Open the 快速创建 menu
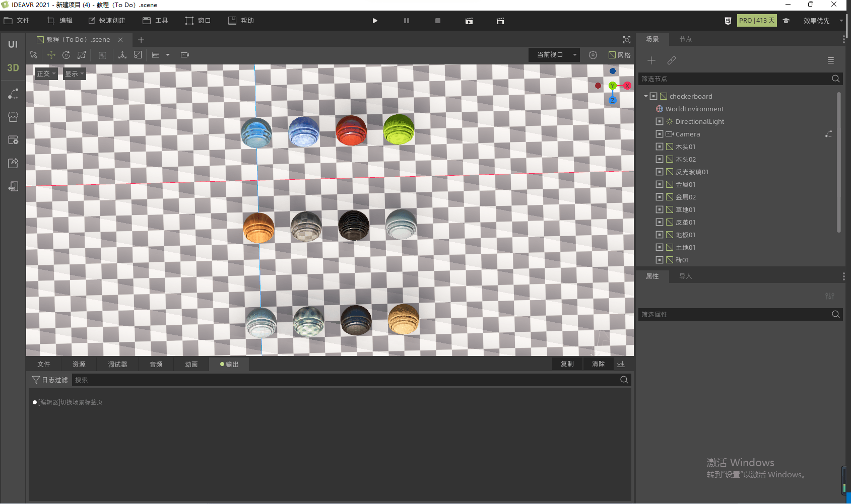851x504 pixels. [x=107, y=21]
